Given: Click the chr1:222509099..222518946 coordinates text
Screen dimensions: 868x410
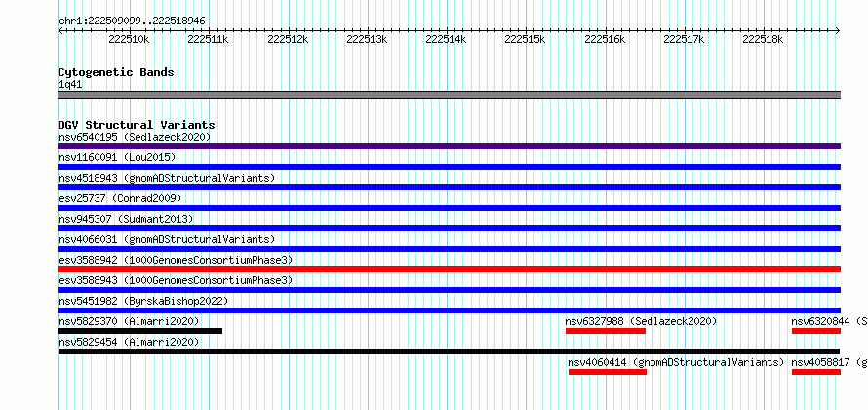Looking at the screenshot, I should 132,21.
